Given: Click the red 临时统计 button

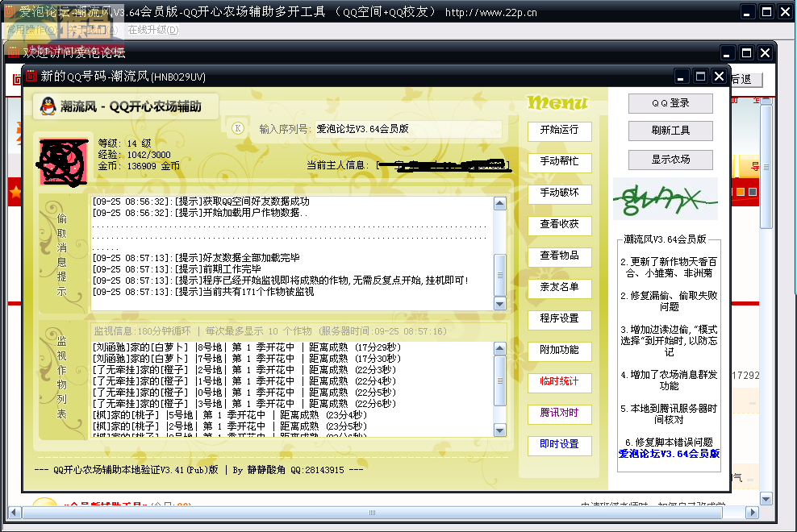Looking at the screenshot, I should [x=560, y=382].
